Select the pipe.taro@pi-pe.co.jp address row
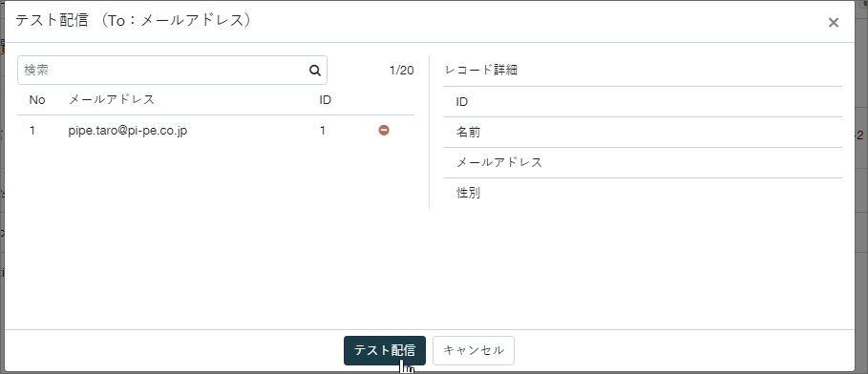 (x=216, y=131)
